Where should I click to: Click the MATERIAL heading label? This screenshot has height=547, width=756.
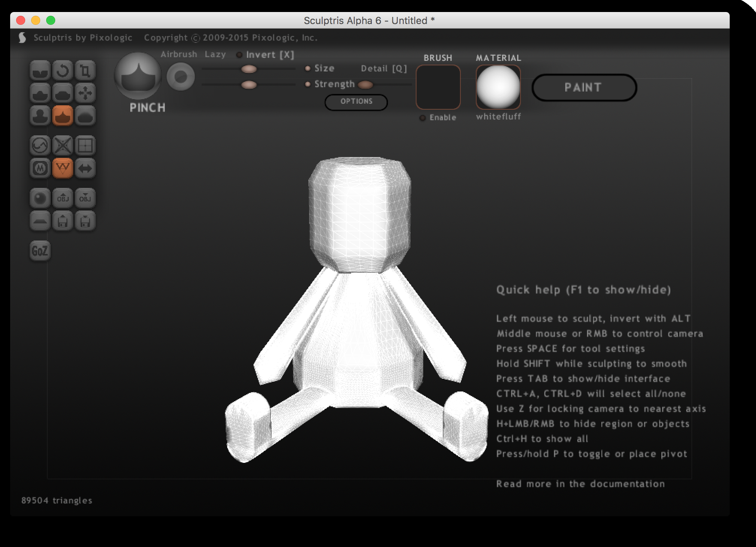coord(498,58)
